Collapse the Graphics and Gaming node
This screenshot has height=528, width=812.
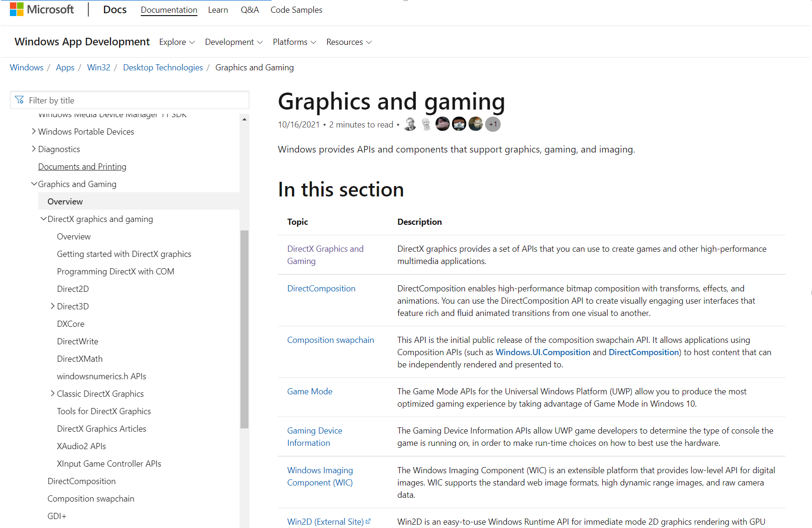34,184
